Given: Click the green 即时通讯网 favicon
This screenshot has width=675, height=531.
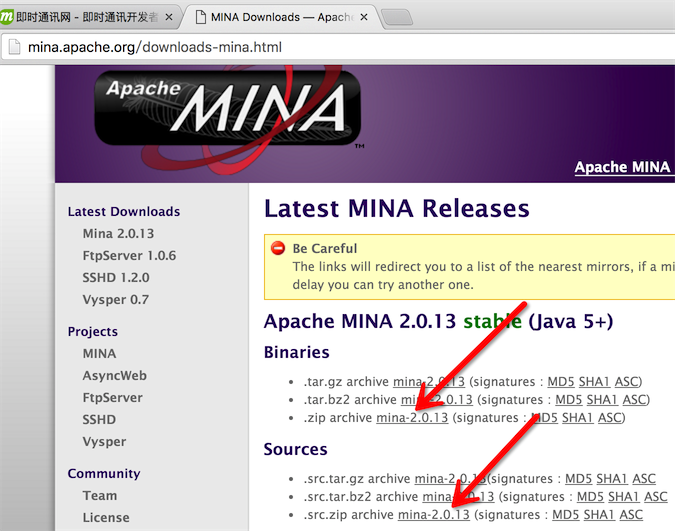Looking at the screenshot, I should click(7, 17).
